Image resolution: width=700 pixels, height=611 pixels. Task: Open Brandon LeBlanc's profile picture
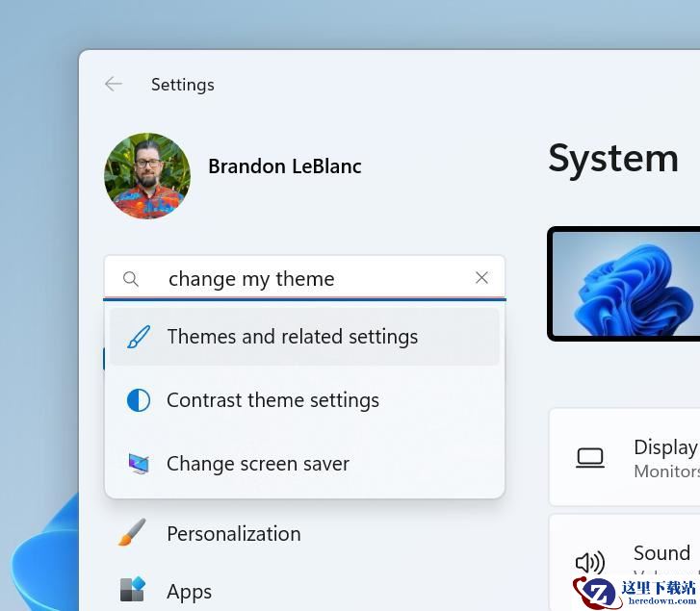(147, 176)
